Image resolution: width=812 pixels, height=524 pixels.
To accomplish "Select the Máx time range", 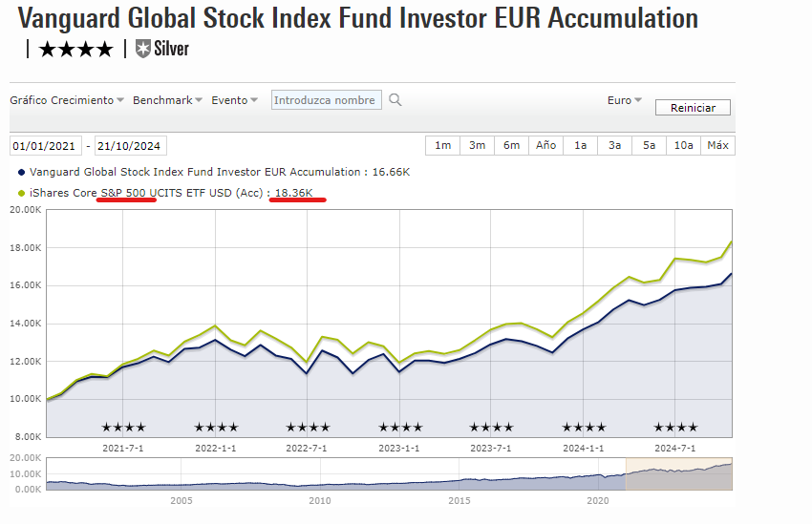I will pyautogui.click(x=717, y=145).
